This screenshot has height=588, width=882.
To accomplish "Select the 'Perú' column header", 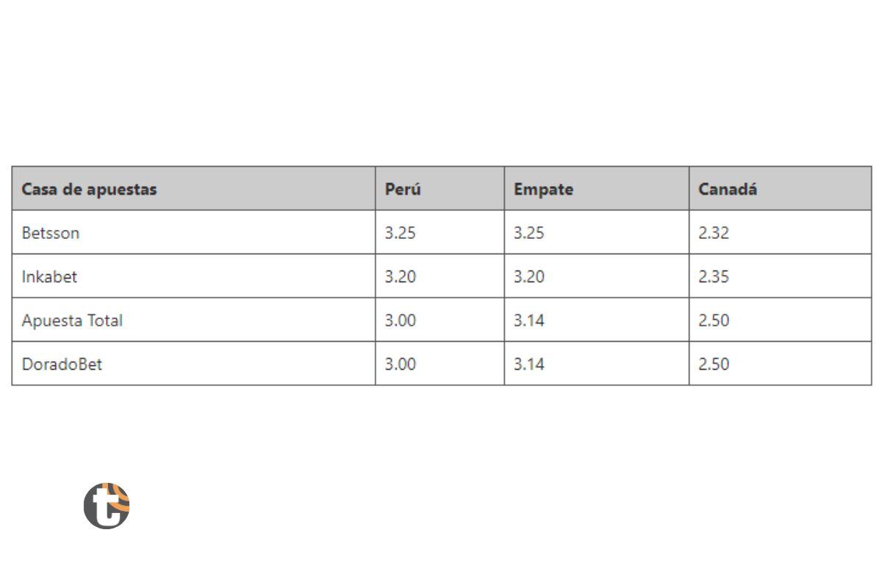I will 403,189.
